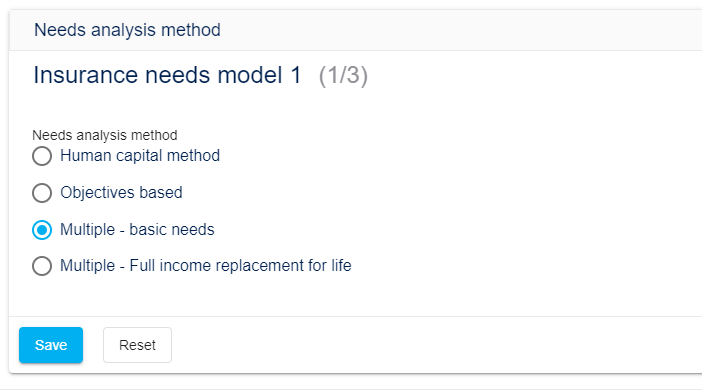Click the 'Insurance needs model 1' title

pos(167,75)
